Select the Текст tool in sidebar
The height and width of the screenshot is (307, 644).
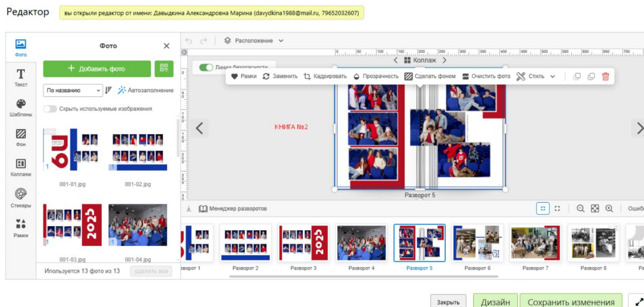pos(21,78)
